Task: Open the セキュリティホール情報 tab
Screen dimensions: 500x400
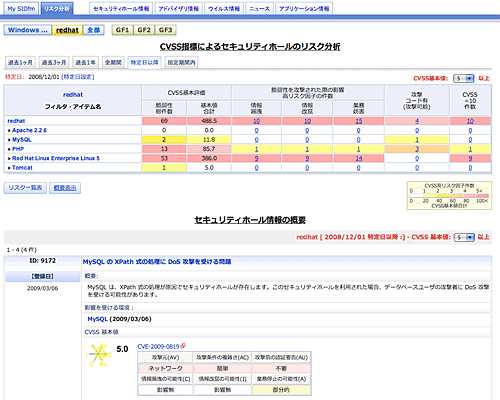Action: pos(121,9)
